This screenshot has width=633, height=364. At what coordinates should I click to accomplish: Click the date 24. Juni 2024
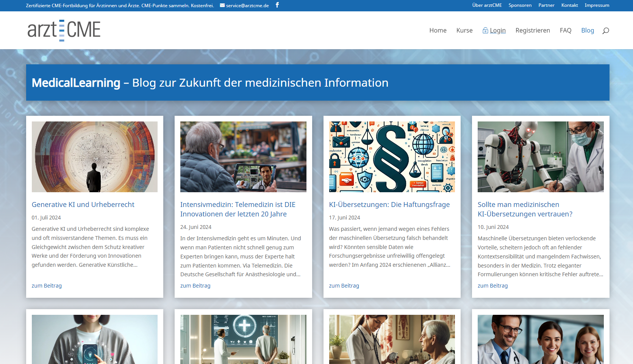[x=196, y=227]
